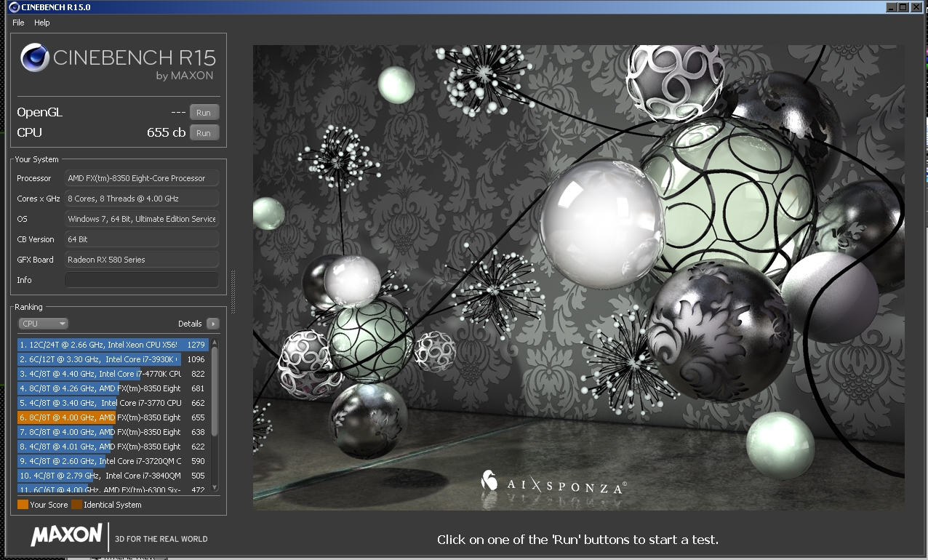Click the MAXON logo at bottom

click(66, 535)
